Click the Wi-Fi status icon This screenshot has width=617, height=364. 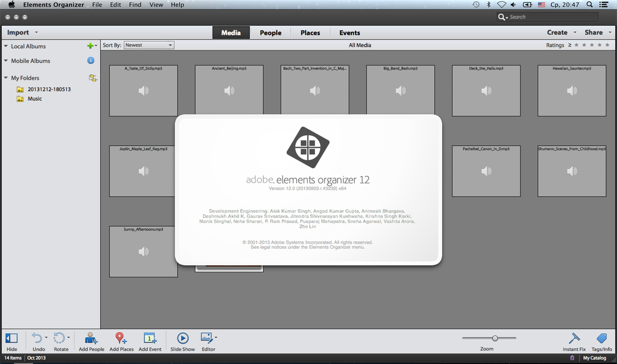click(x=501, y=4)
